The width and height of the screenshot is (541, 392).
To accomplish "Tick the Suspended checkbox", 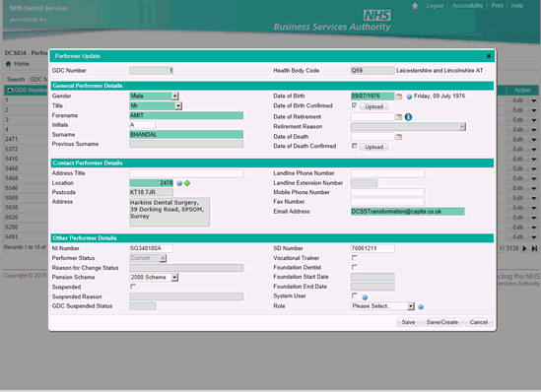I will click(x=133, y=287).
